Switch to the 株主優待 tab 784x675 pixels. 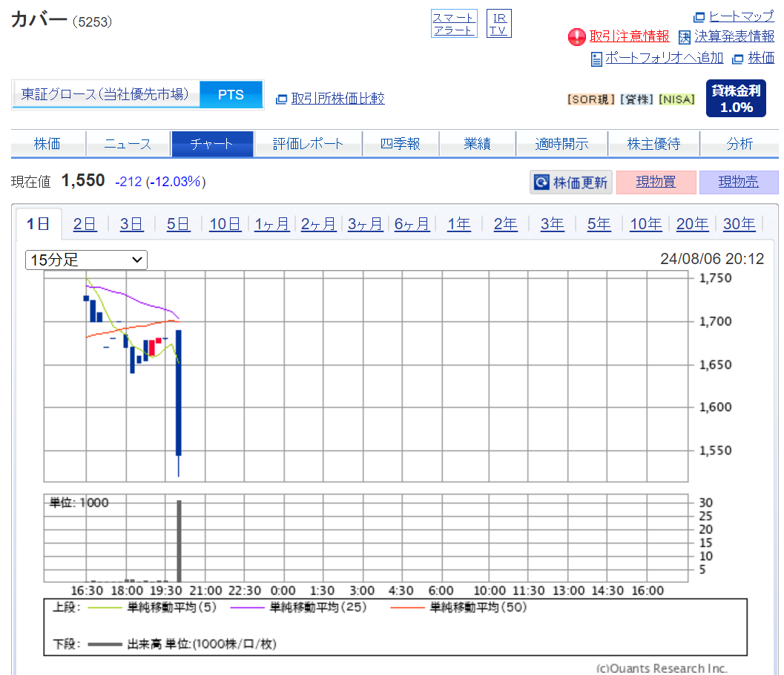coord(653,144)
